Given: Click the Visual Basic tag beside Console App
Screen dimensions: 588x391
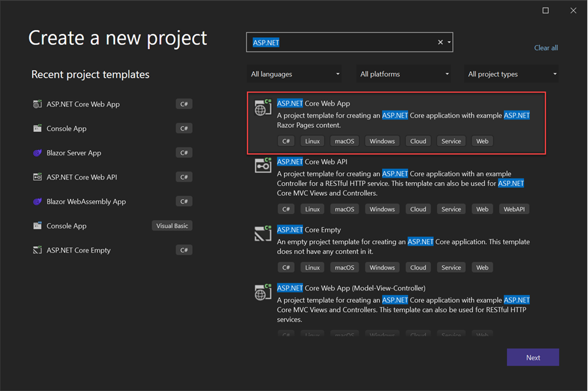Looking at the screenshot, I should coord(172,226).
